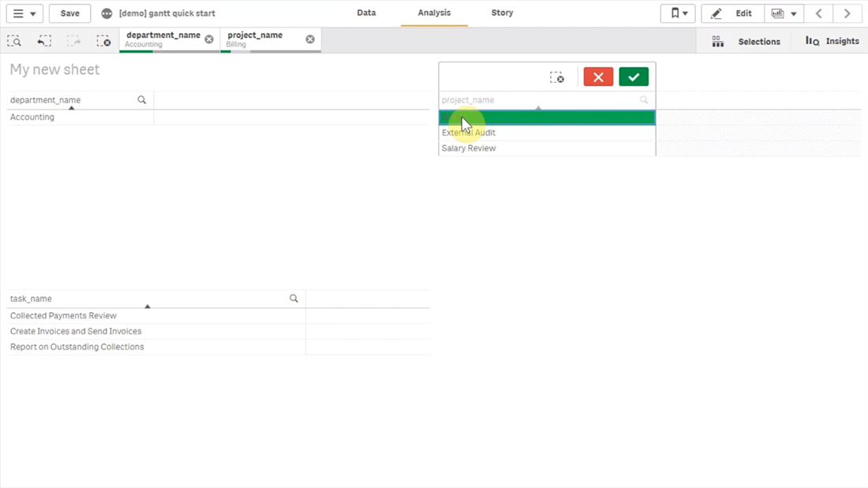Clear all selections using the toolbar icon
Viewport: 868px width, 488px height.
103,40
